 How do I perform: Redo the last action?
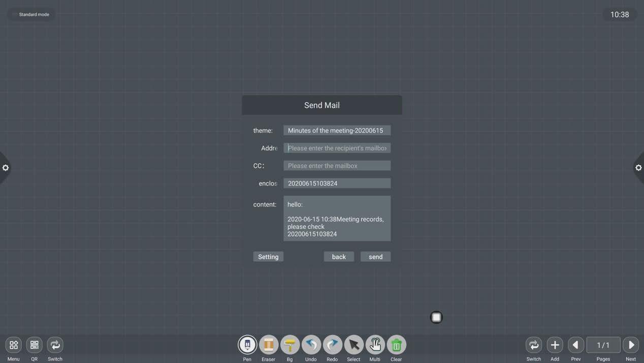(x=333, y=345)
